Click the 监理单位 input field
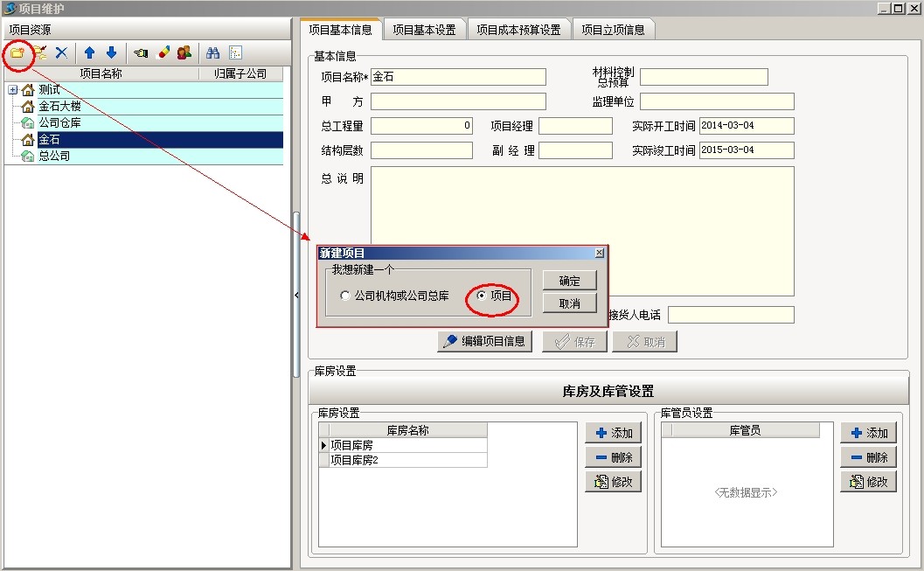The width and height of the screenshot is (924, 571). pos(716,101)
